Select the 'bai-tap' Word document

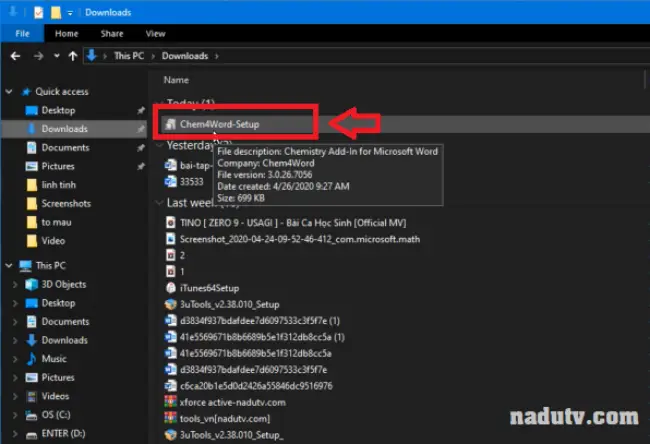point(196,165)
